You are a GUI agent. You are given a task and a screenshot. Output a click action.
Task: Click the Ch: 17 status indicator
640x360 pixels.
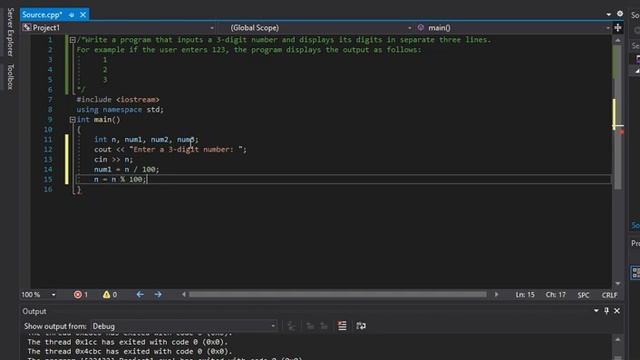pyautogui.click(x=556, y=295)
